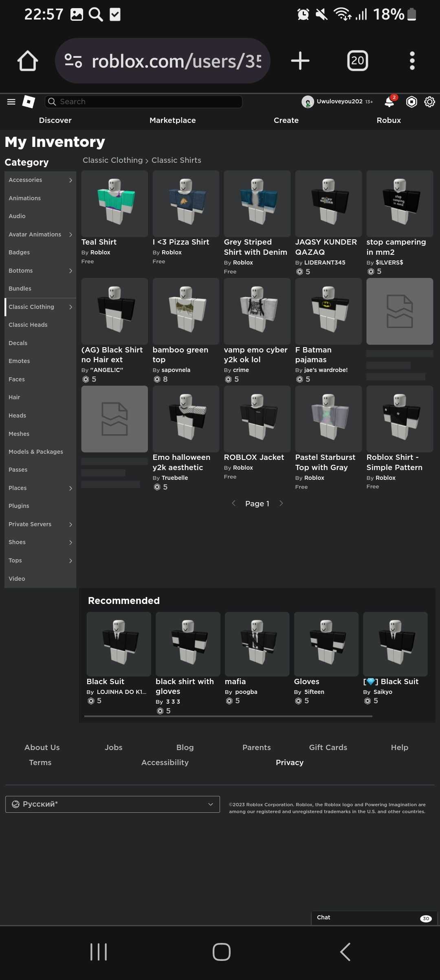Tap Android recent apps button

99,952
